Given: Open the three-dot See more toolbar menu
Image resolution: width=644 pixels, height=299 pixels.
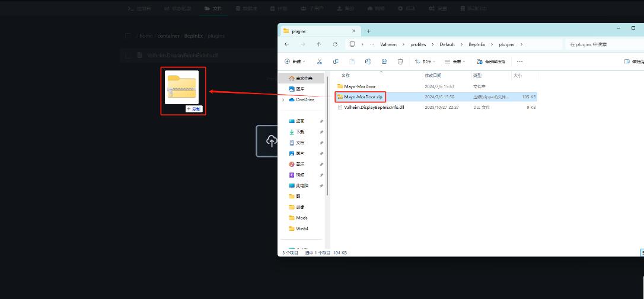Looking at the screenshot, I should pos(519,62).
